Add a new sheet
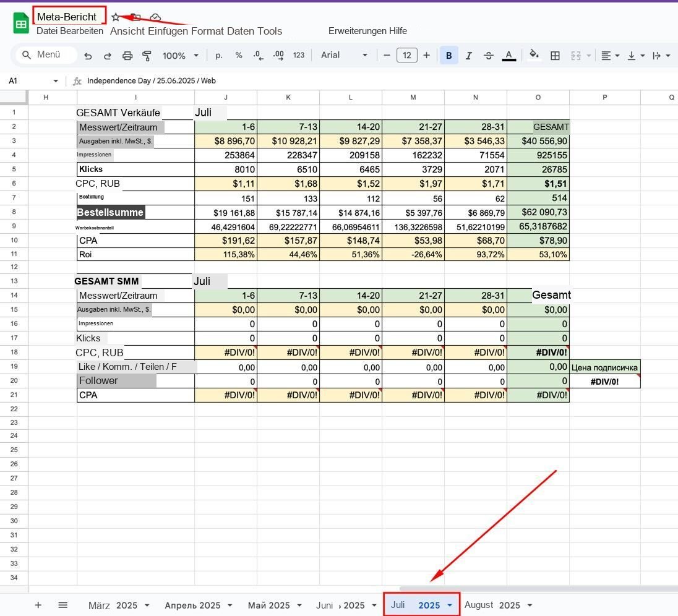678x616 pixels. click(x=38, y=605)
